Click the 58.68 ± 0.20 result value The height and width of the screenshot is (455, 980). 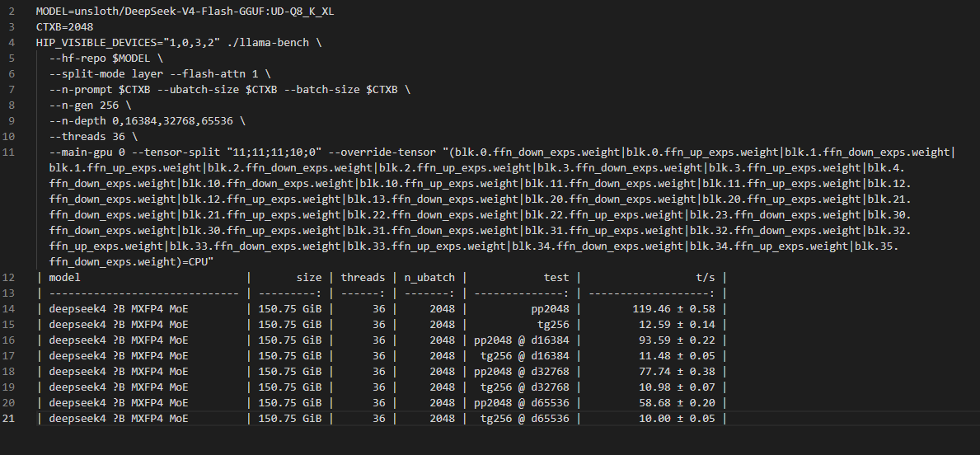(x=677, y=402)
